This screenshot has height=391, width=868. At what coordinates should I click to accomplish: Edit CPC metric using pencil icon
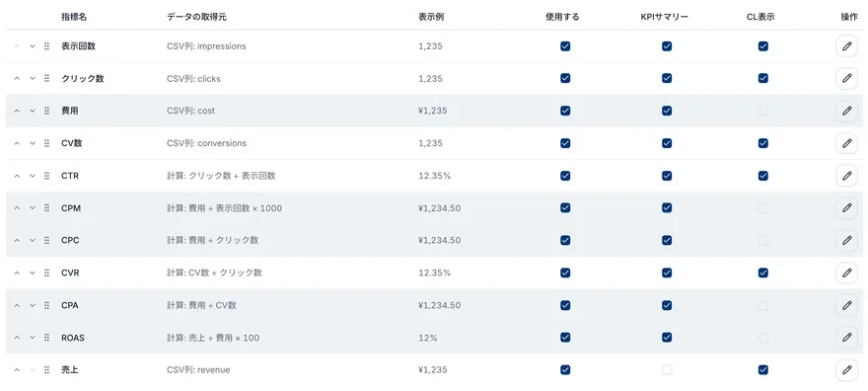tap(846, 240)
